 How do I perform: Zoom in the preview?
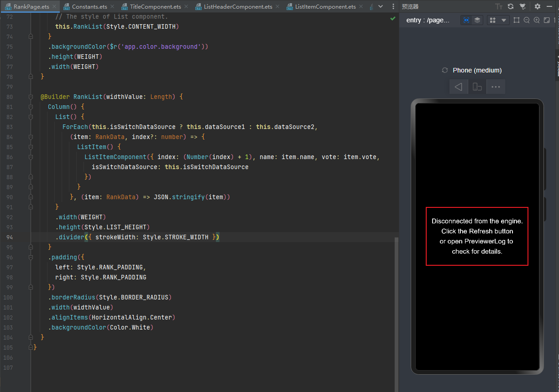click(x=537, y=20)
